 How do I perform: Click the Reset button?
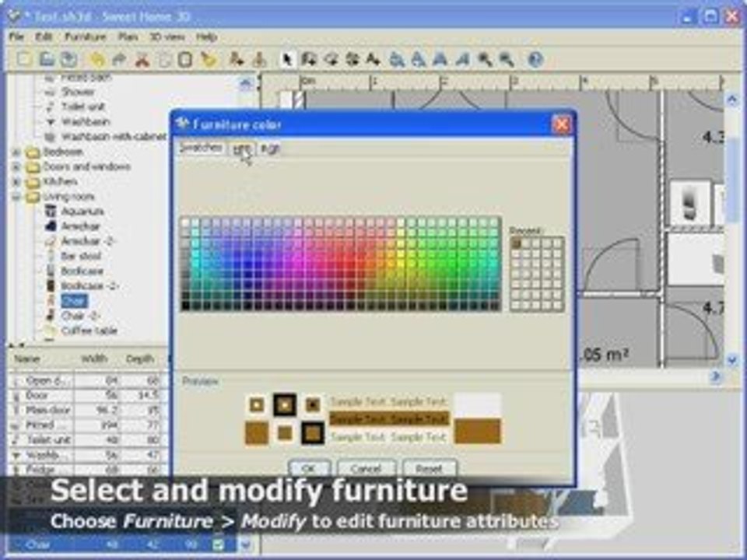point(429,468)
